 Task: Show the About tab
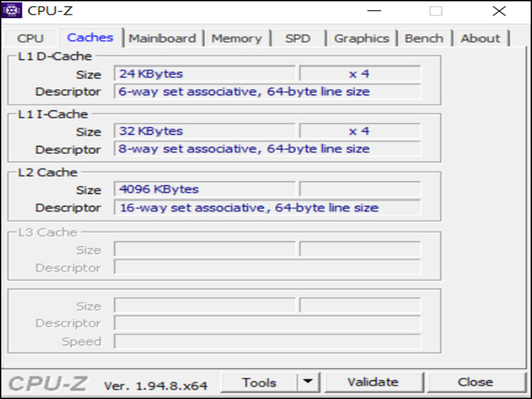(480, 39)
